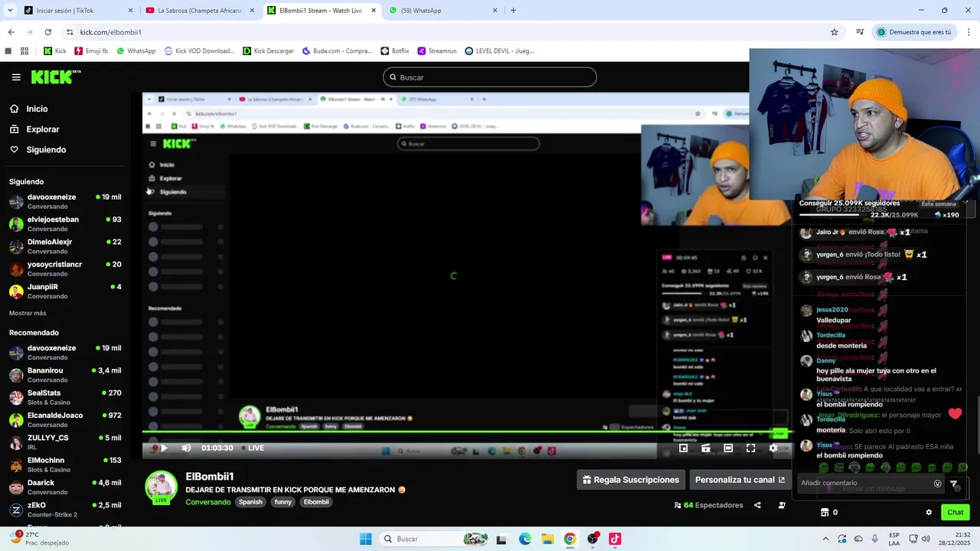
Task: Open chat settings gear
Action: (929, 513)
